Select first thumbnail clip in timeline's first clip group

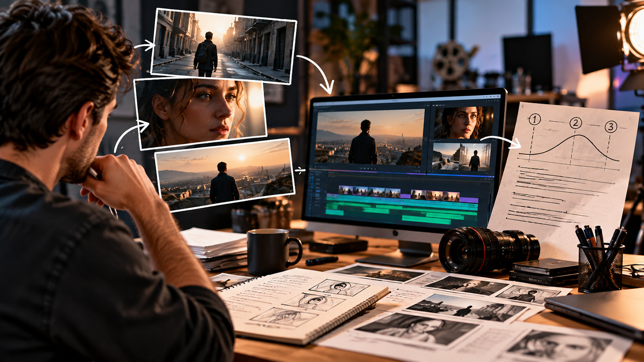click(x=346, y=190)
